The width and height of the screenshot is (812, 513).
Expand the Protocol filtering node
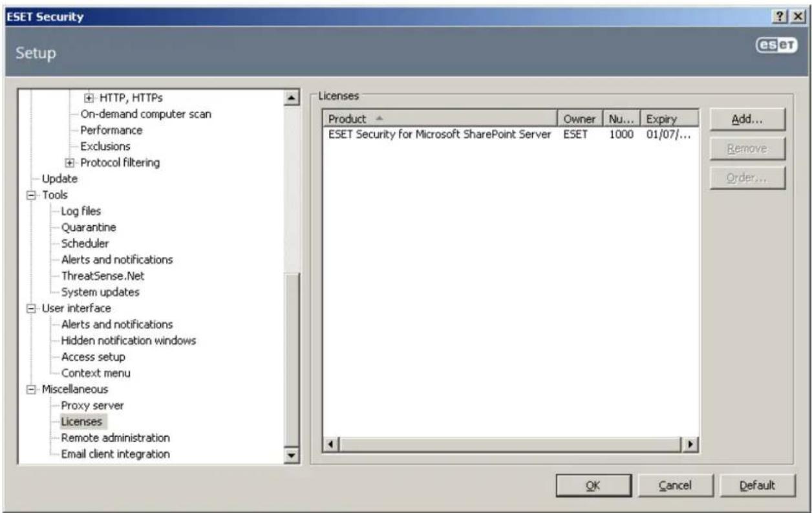point(70,162)
